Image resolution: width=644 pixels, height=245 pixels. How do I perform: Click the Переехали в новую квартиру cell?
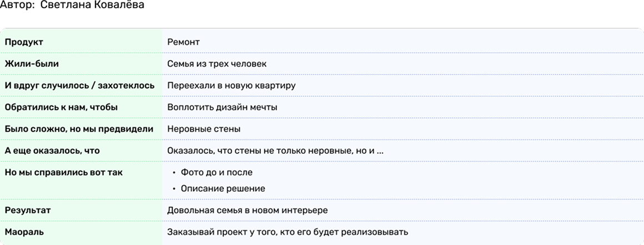231,86
